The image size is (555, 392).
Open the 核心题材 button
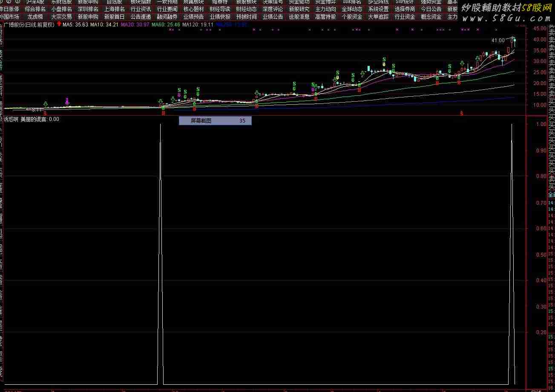194,9
